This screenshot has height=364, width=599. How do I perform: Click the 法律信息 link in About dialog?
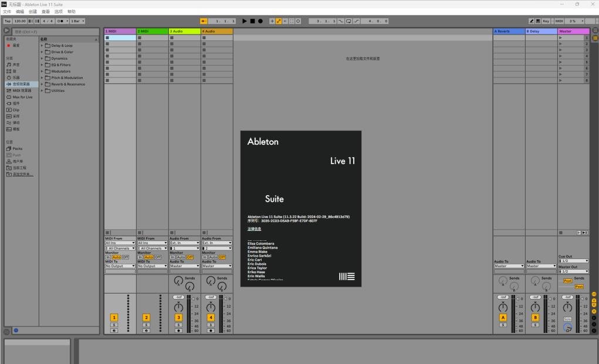[x=254, y=229]
